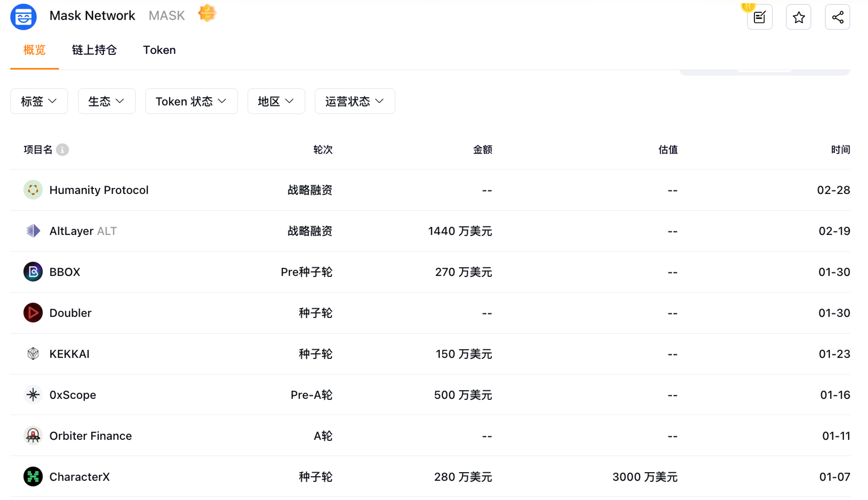Click the share icon button

point(838,17)
